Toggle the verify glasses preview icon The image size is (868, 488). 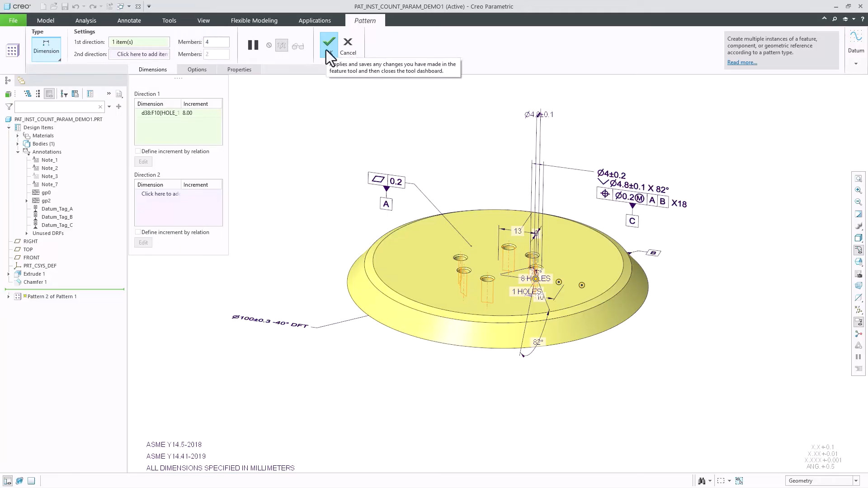tap(298, 46)
